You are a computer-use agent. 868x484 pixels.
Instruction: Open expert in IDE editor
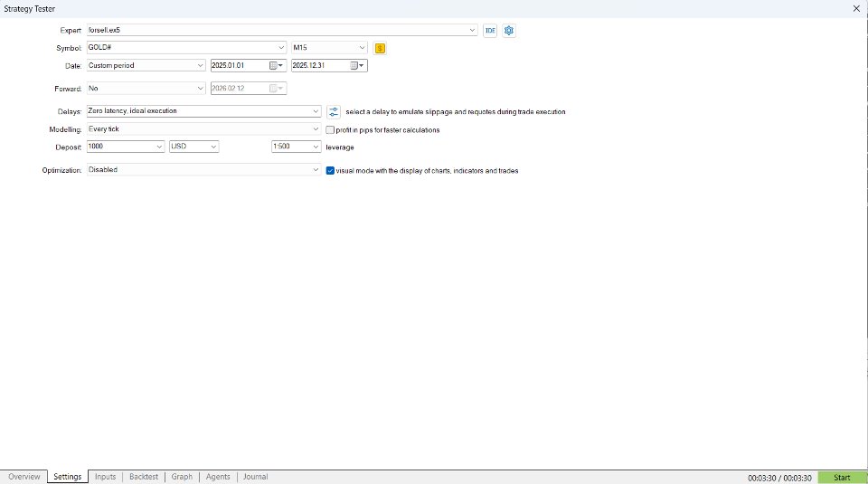tap(490, 31)
